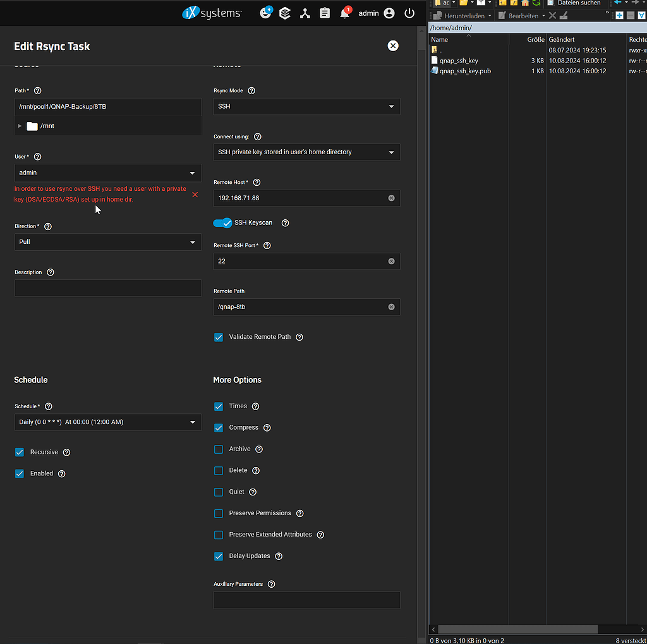The width and height of the screenshot is (647, 644).
Task: Open Dateien suchen file search
Action: click(x=577, y=3)
